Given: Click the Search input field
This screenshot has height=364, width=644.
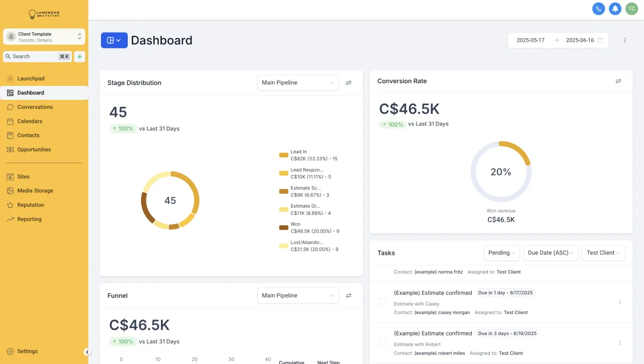Looking at the screenshot, I should pos(38,56).
